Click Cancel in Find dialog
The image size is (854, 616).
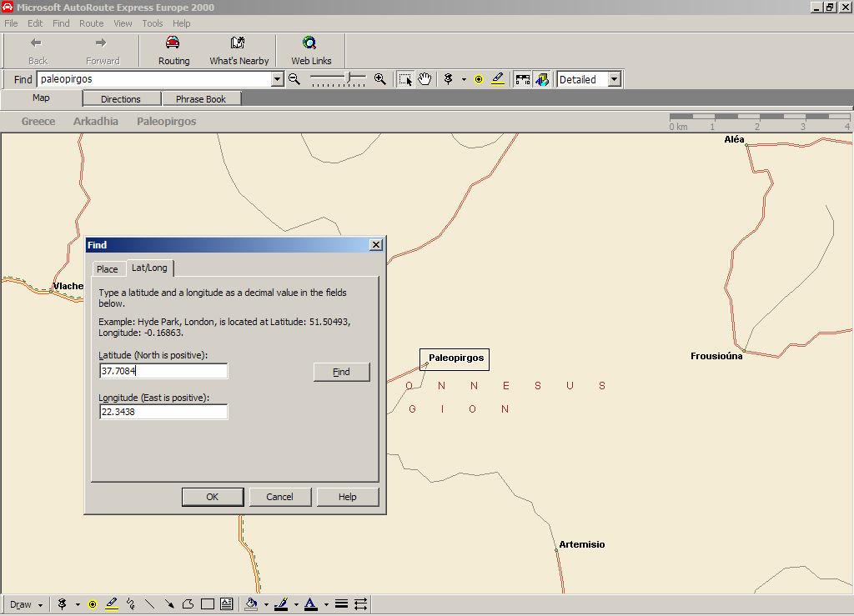(280, 497)
